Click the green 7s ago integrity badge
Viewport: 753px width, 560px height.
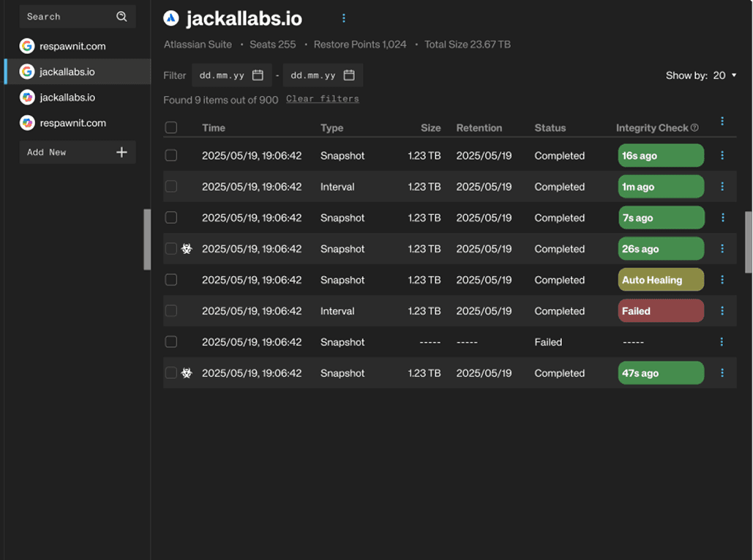point(661,217)
